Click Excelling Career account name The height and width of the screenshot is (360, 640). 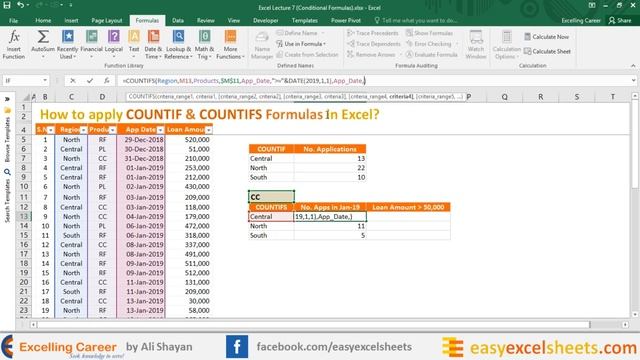point(580,20)
